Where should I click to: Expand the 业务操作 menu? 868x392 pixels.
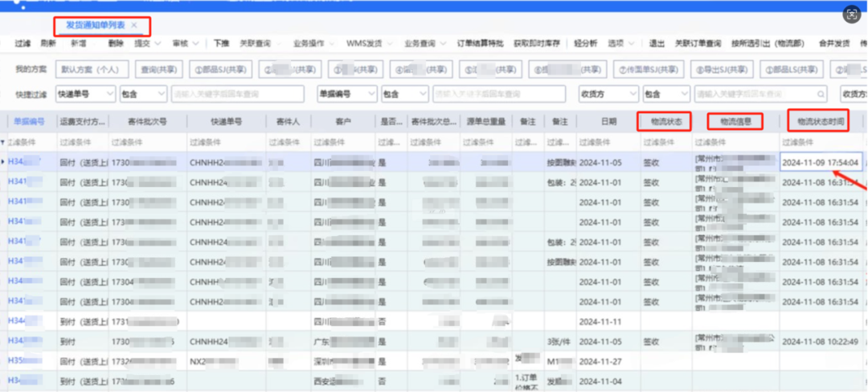(x=314, y=43)
